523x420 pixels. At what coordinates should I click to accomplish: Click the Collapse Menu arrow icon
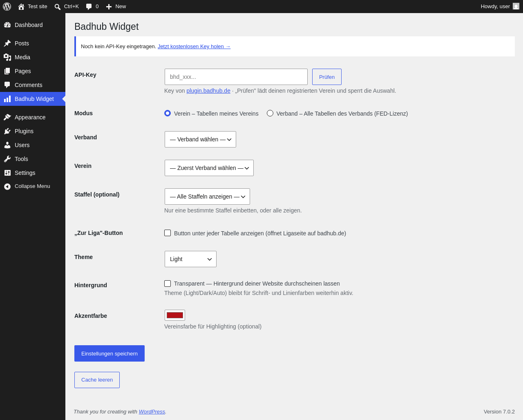pos(7,186)
